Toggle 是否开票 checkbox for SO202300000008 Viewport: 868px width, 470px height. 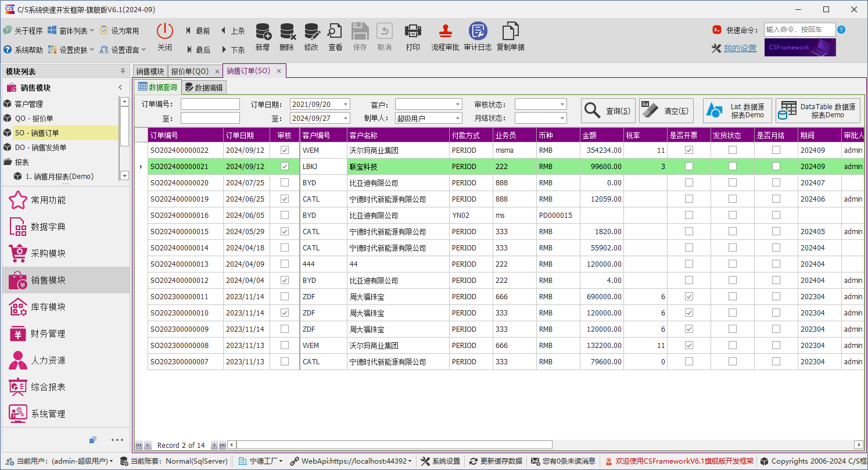click(x=689, y=345)
